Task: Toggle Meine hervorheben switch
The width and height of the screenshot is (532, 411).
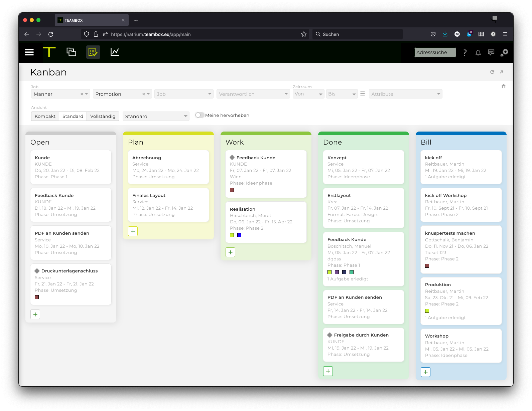Action: [199, 115]
